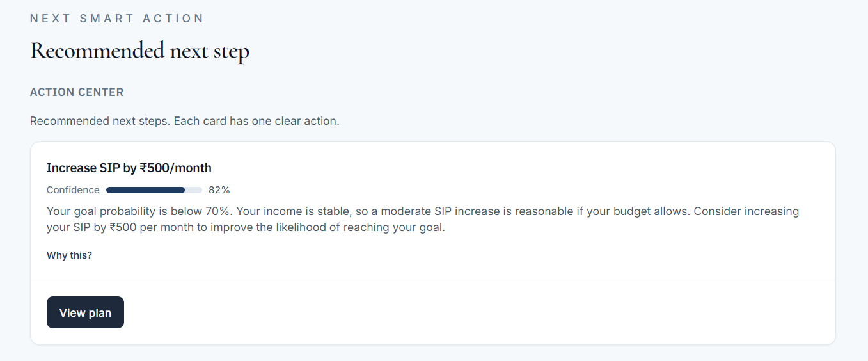This screenshot has width=868, height=361.
Task: Click the "NEXT SMART ACTION" overline text
Action: coord(116,19)
